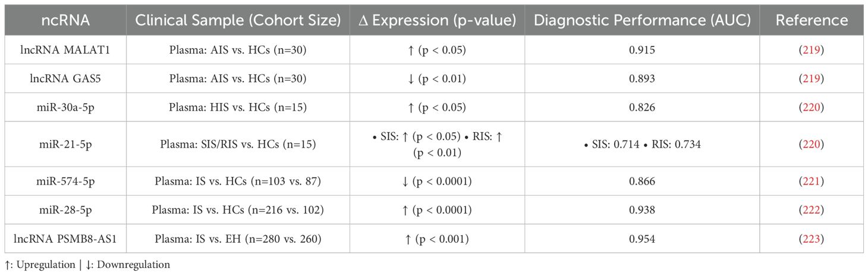Click the "SIS: 0.714 • RIS: 0.734" cell

tap(642, 144)
